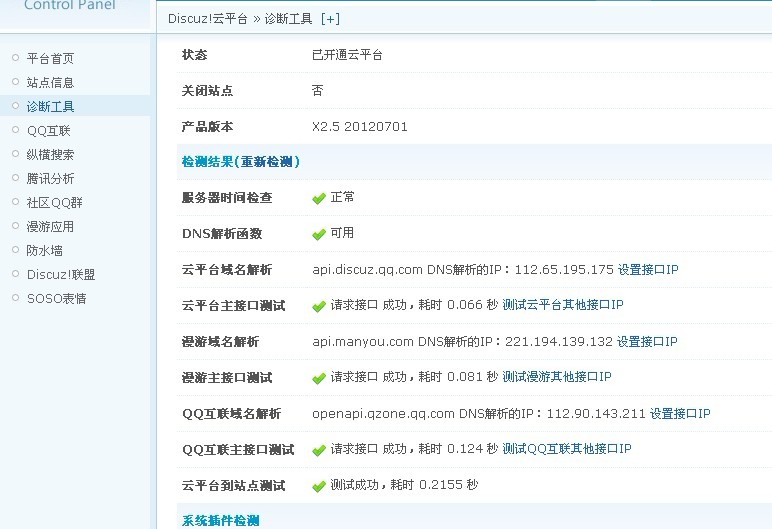Viewport: 772px width, 529px height.
Task: Open 漫游应用 in sidebar
Action: coord(50,227)
